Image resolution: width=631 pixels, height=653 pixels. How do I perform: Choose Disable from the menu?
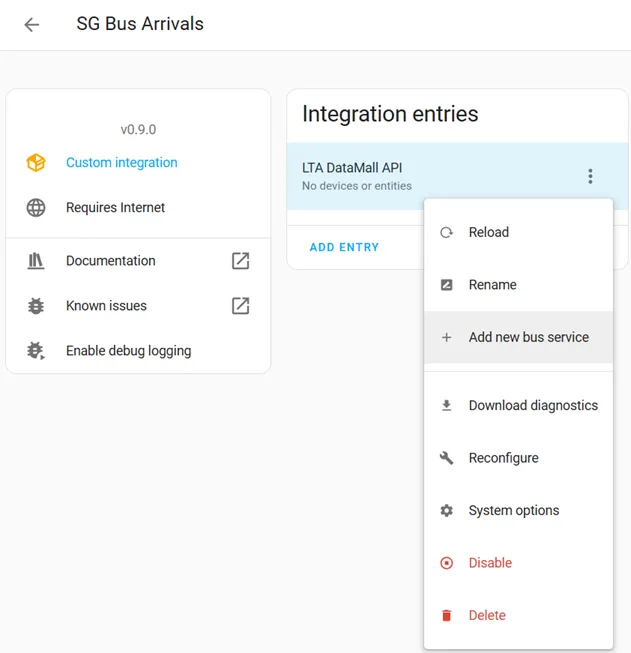coord(518,563)
